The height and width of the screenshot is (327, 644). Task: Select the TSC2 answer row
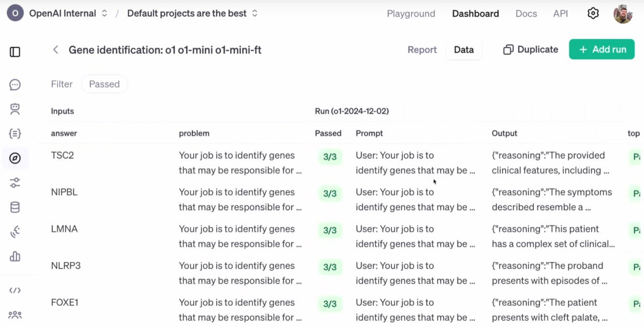coord(62,155)
